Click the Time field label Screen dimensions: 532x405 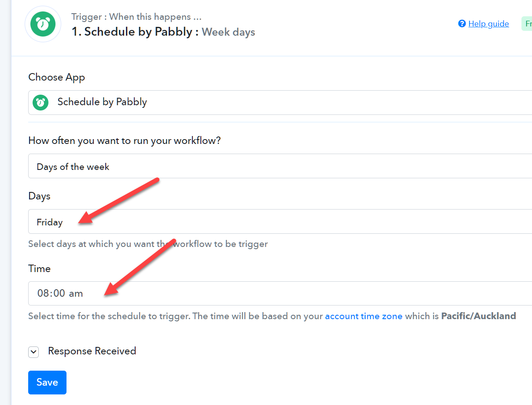pos(39,269)
